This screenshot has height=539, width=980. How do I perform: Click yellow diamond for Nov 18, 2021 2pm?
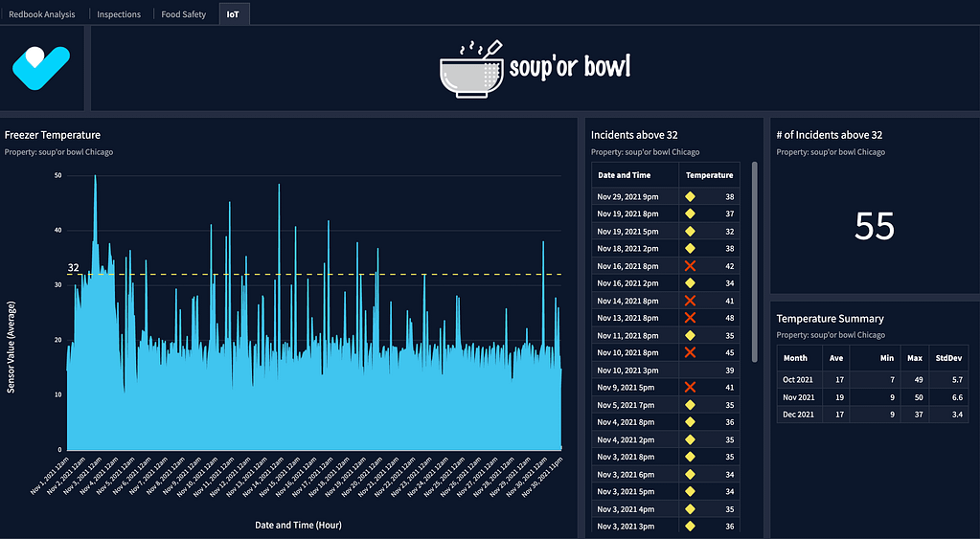point(690,249)
